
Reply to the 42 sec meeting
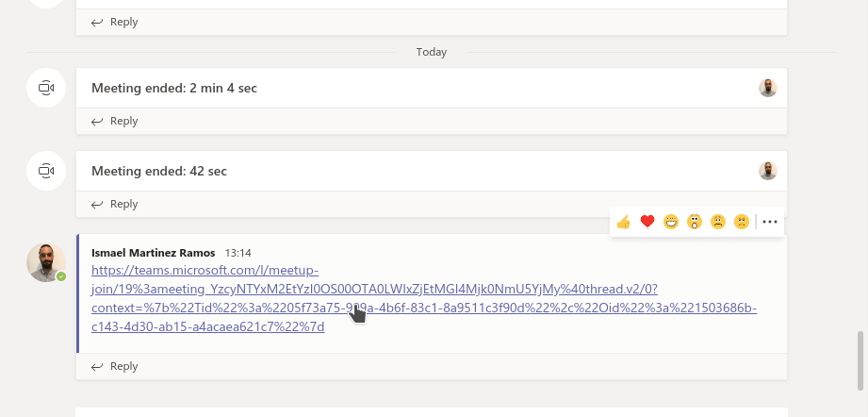coord(115,204)
